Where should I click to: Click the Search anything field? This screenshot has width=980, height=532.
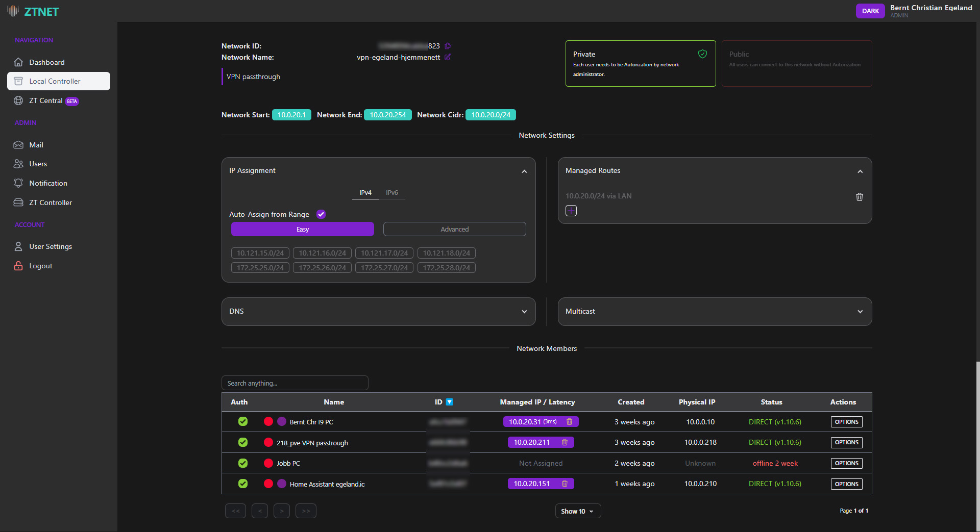pos(295,383)
